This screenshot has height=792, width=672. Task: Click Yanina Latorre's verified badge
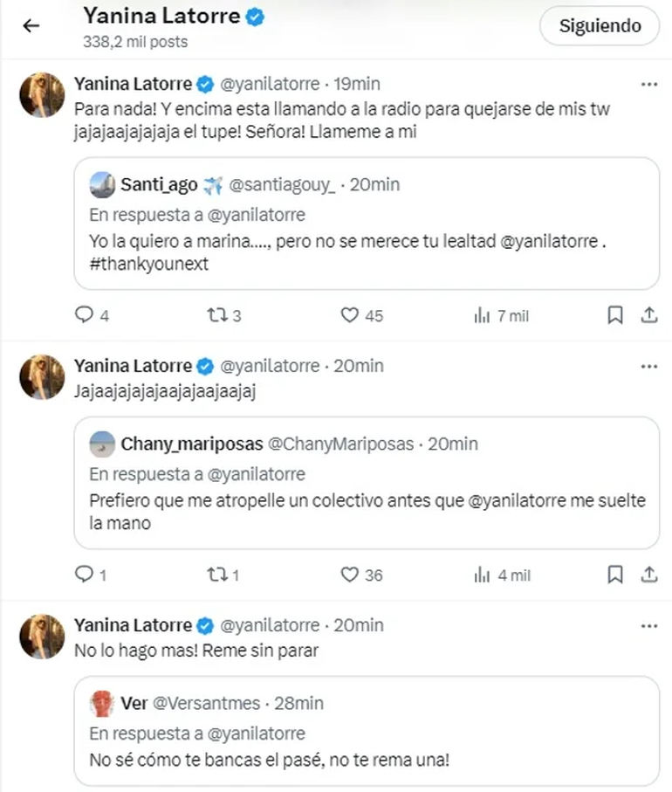click(x=252, y=15)
